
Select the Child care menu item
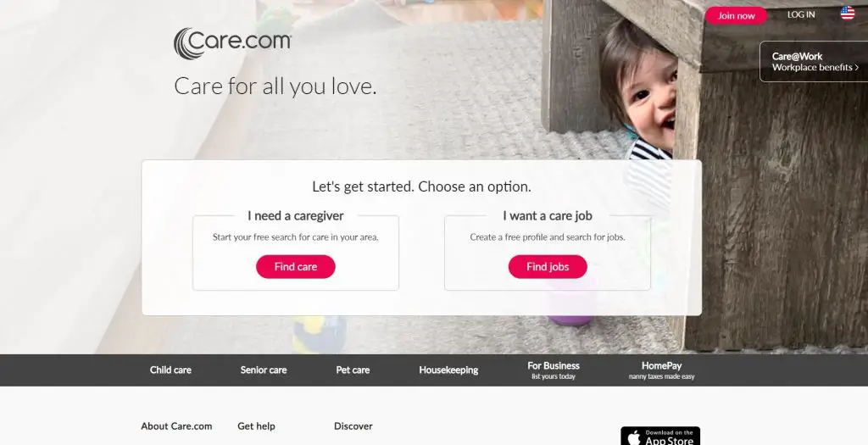tap(170, 370)
